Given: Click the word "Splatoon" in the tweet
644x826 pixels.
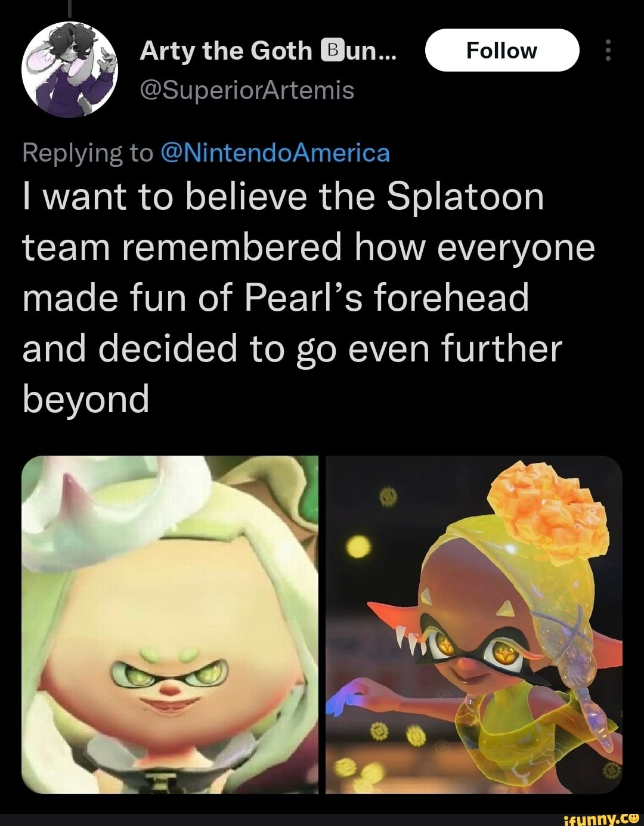Looking at the screenshot, I should (x=465, y=197).
